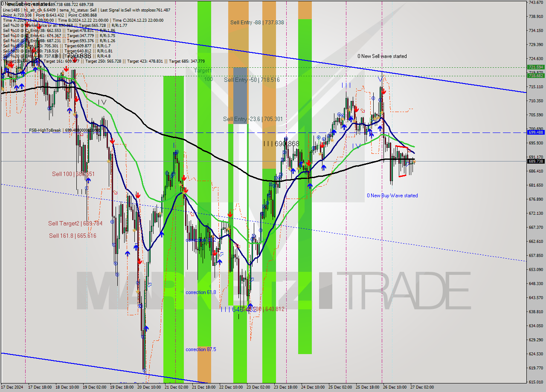The height and width of the screenshot is (392, 546).
Task: Click the 667.370 price axis value
Action: 536,228
